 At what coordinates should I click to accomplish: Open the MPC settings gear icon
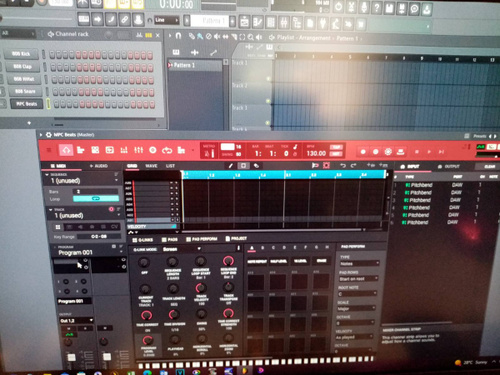pos(388,152)
